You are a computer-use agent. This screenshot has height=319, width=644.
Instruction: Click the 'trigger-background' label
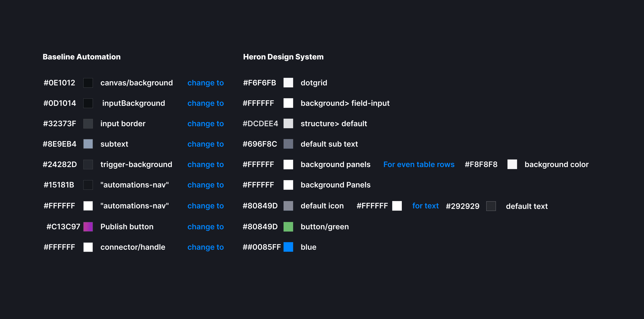136,164
